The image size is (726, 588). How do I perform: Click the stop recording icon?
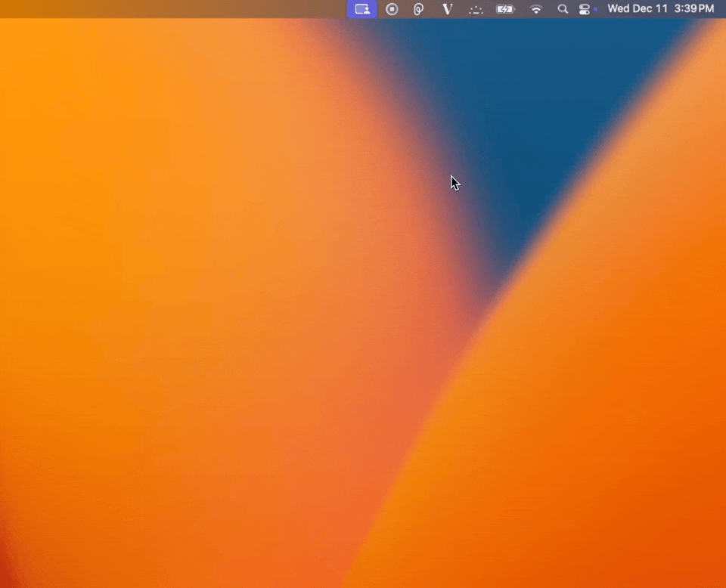pyautogui.click(x=392, y=9)
